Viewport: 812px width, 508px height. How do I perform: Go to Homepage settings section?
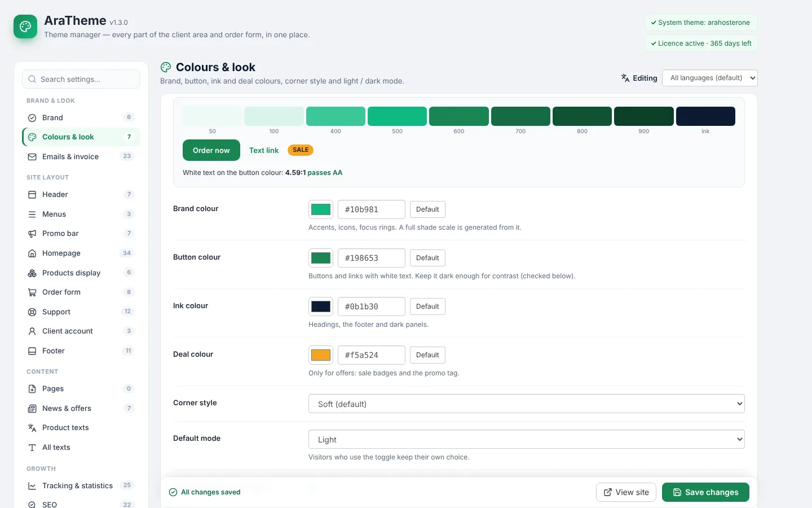pyautogui.click(x=81, y=253)
